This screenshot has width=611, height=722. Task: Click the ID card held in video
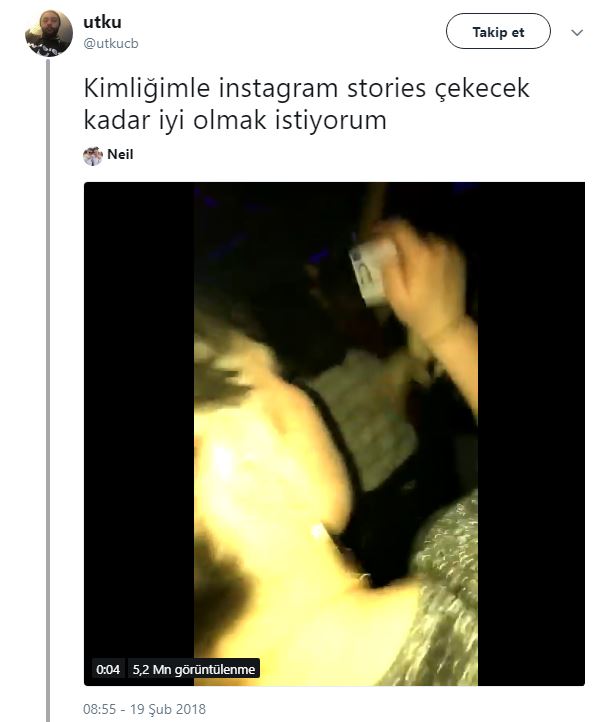[372, 272]
